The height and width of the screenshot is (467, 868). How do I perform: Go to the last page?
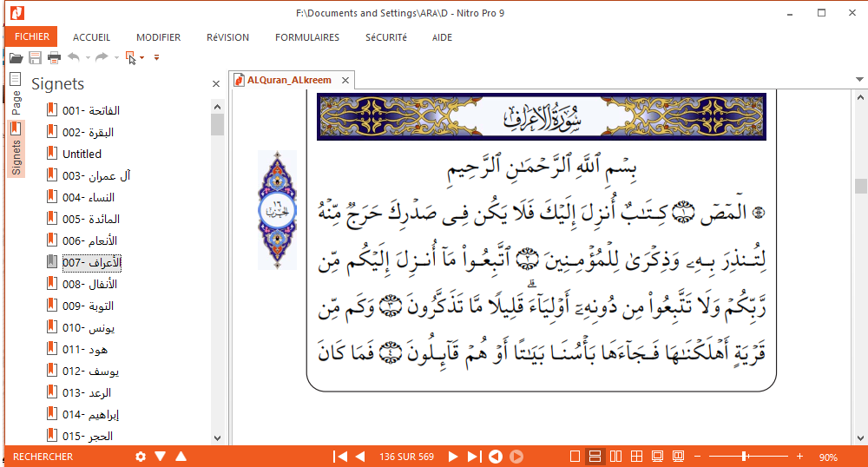tap(475, 457)
